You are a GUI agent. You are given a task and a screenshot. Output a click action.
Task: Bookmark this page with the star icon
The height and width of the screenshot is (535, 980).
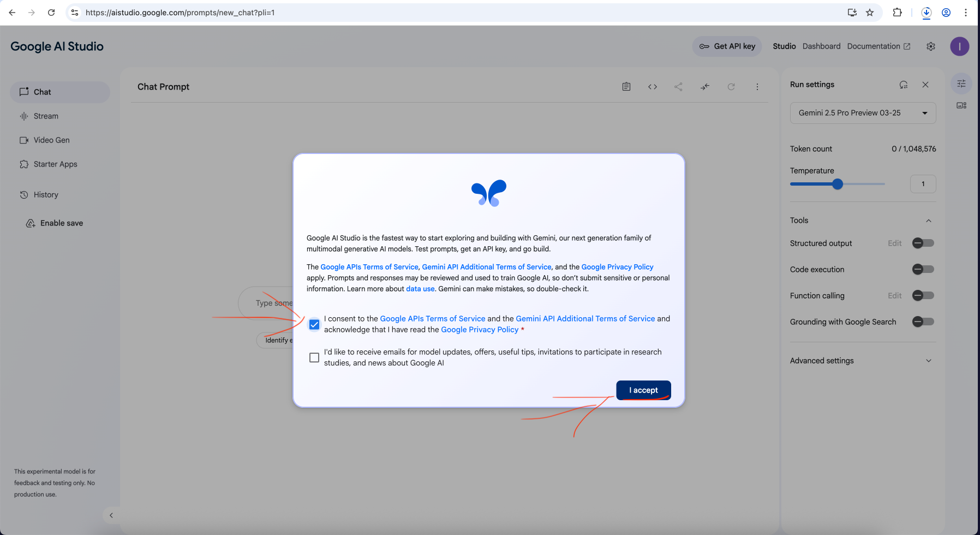(x=870, y=13)
